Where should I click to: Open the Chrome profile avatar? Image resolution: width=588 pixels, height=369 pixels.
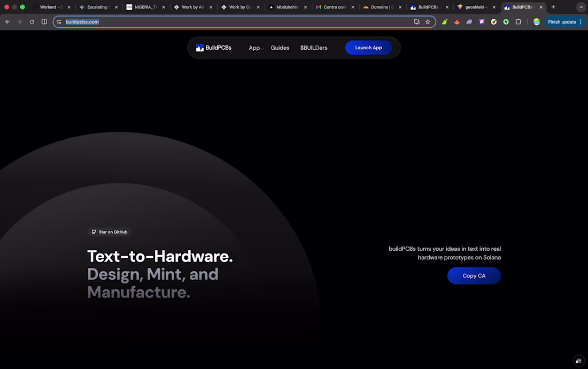(537, 22)
